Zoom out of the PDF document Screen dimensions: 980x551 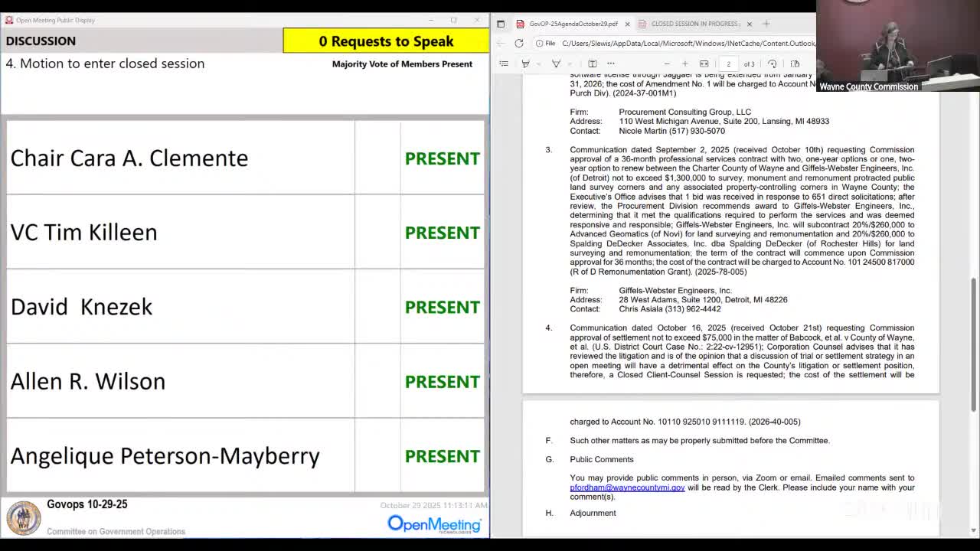click(x=667, y=64)
